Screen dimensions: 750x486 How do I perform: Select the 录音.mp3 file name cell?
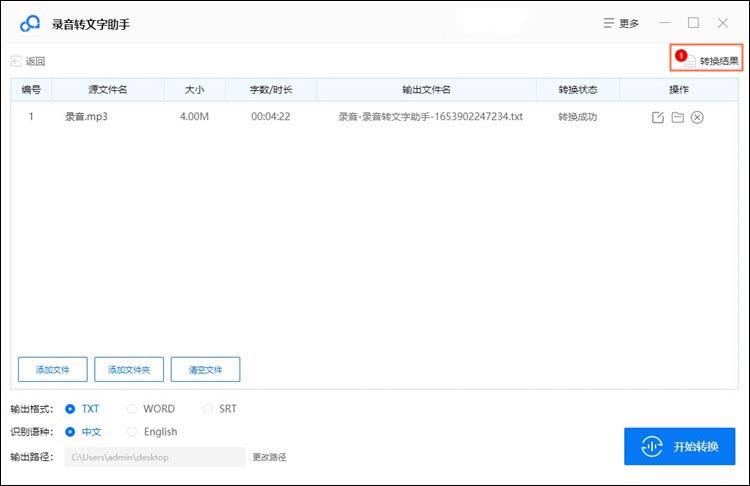(86, 117)
